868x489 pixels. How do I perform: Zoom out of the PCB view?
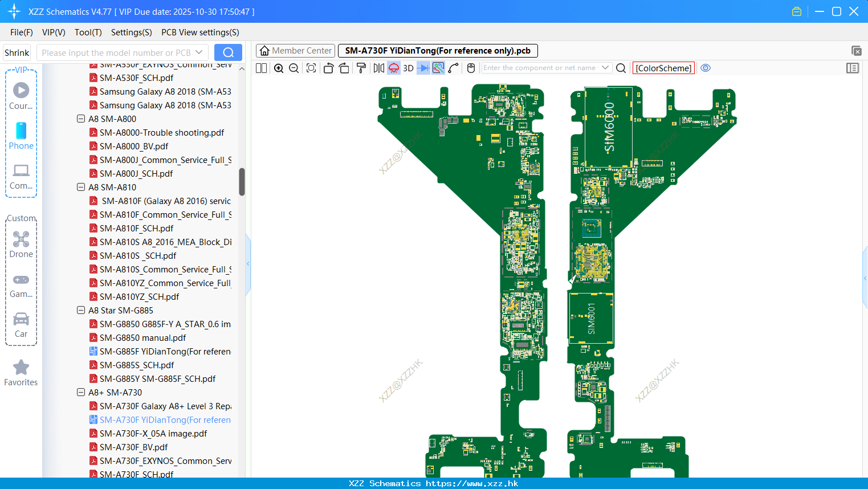click(x=294, y=68)
